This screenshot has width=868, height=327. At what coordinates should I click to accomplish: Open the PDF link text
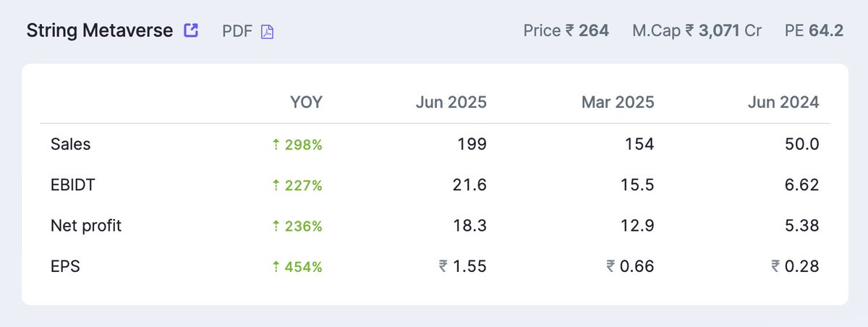pyautogui.click(x=237, y=31)
